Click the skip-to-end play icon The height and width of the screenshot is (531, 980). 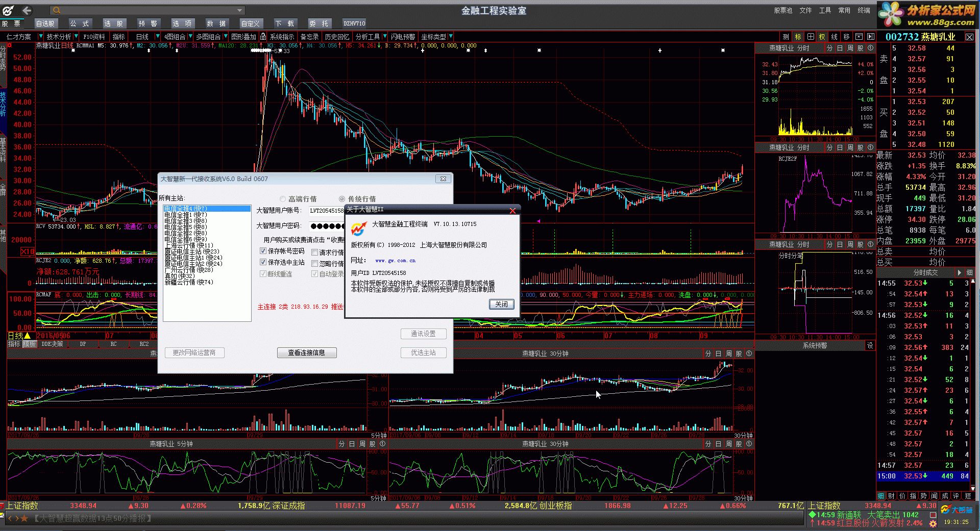click(x=871, y=37)
